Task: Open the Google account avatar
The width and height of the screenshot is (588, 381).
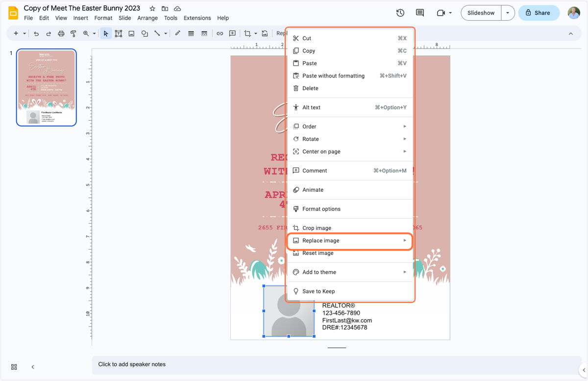Action: pos(574,13)
